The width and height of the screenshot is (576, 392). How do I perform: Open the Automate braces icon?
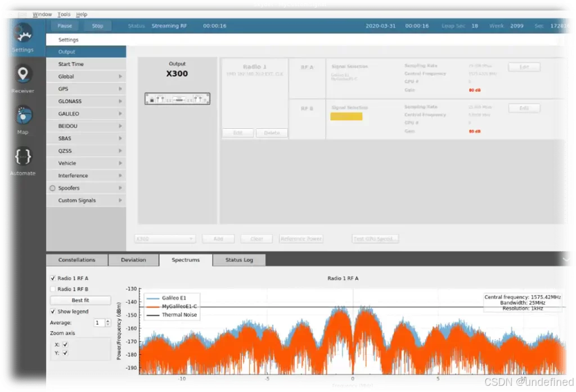tap(22, 157)
